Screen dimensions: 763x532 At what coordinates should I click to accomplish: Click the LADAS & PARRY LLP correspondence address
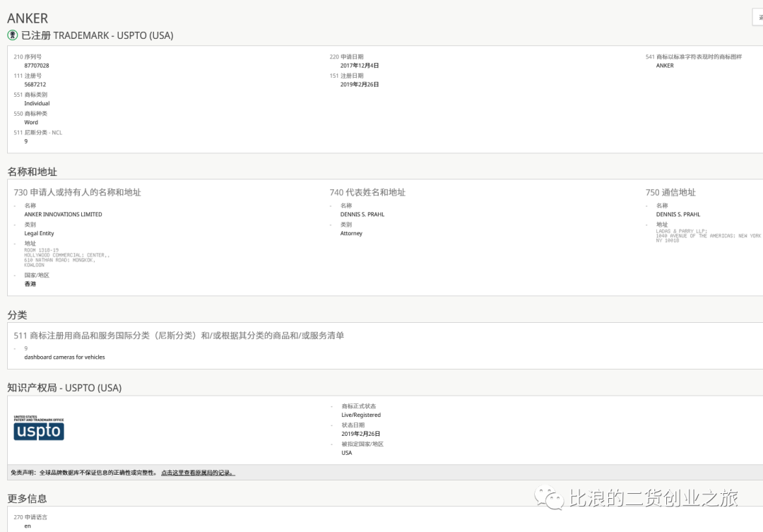709,236
